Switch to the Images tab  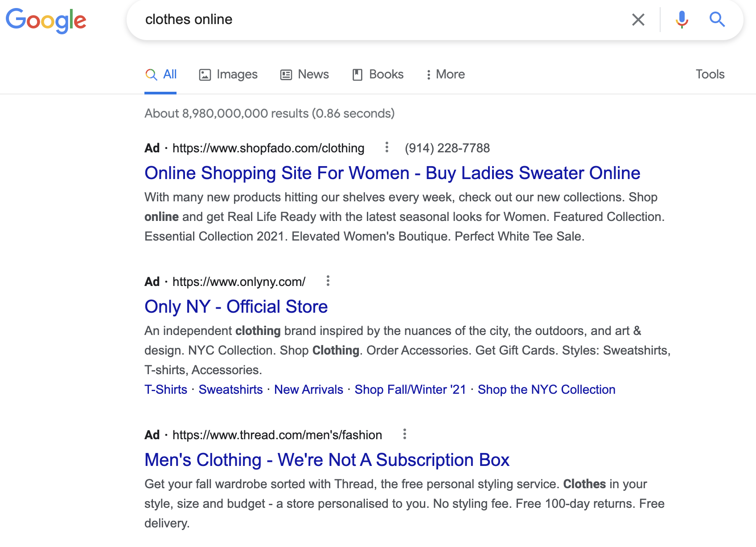[x=228, y=74]
